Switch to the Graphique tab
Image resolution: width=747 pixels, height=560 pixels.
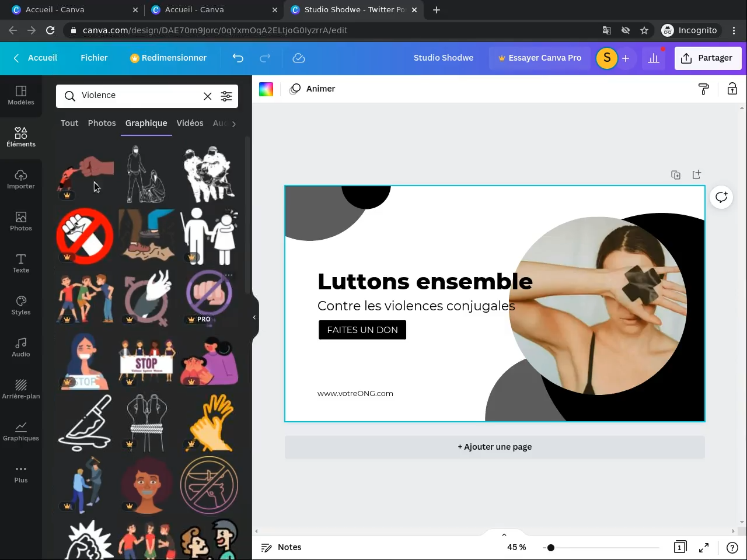(146, 123)
